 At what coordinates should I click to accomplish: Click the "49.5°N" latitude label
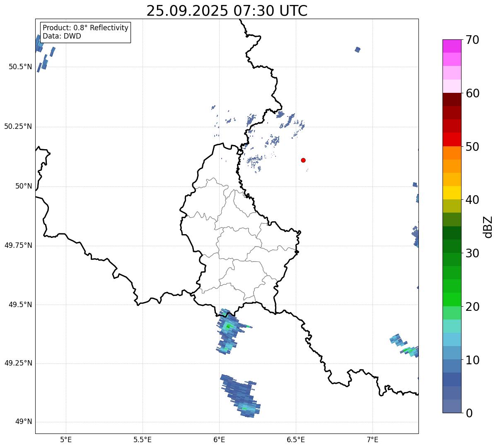[x=20, y=305]
